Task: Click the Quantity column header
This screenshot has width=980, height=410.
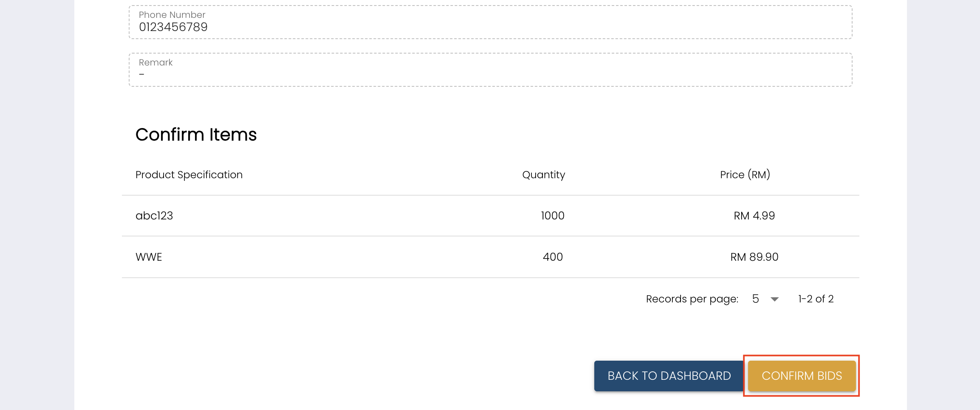Action: coord(543,175)
